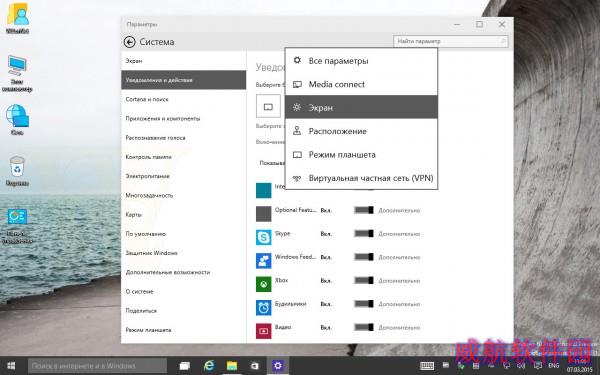
Task: Open the action center tray icon
Action: click(538, 366)
